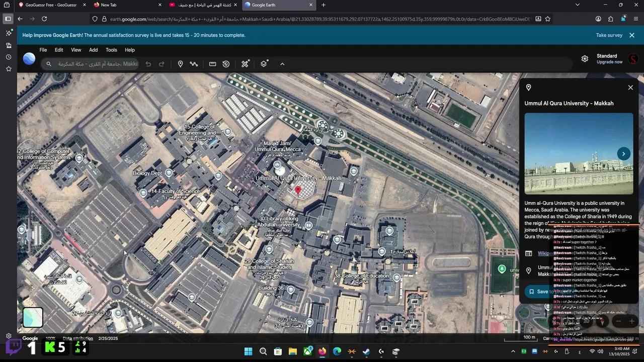The width and height of the screenshot is (644, 362).
Task: Switch to GeoGuessr Free tab
Action: [51, 5]
